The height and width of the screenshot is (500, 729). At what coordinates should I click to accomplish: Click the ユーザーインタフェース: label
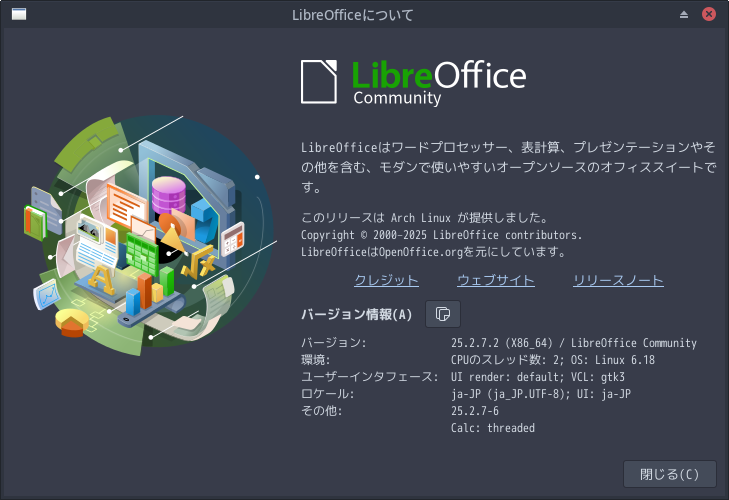click(x=370, y=377)
